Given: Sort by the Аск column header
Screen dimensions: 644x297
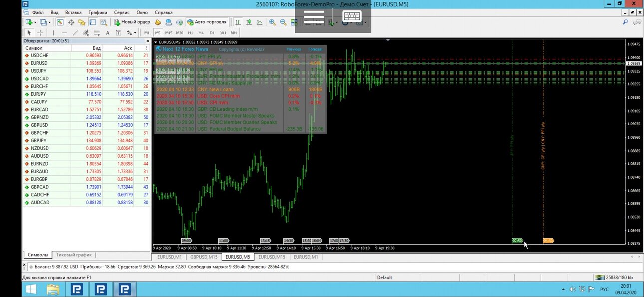Looking at the screenshot, I should (118, 48).
